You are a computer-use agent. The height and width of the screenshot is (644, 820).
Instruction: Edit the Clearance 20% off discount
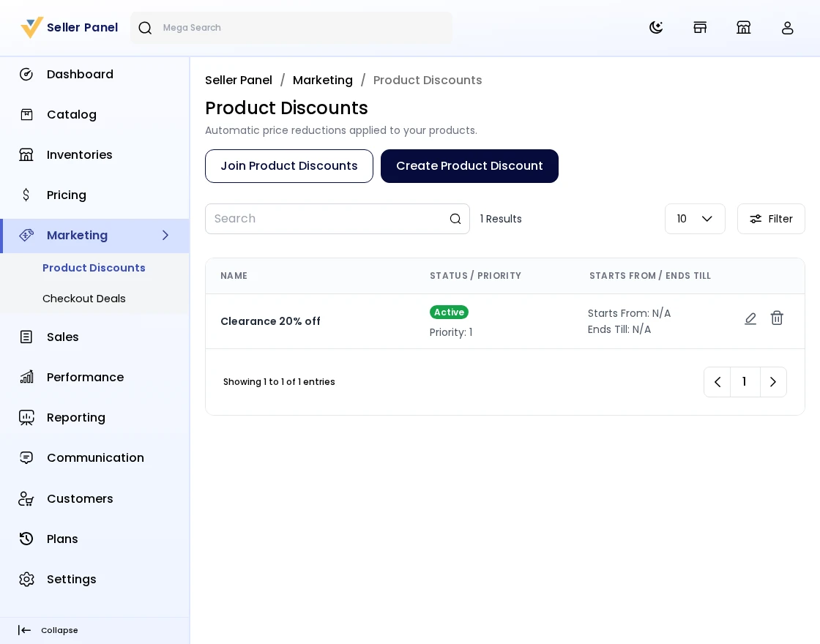750,318
